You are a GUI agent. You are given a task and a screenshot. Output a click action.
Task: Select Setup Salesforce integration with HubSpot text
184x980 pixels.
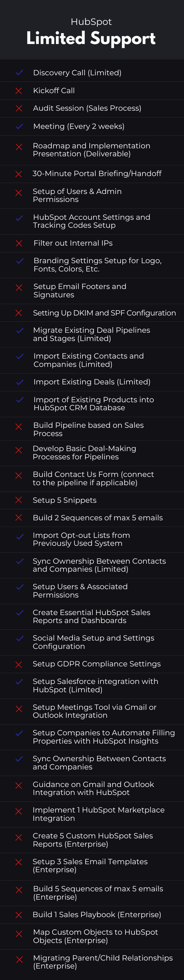(x=95, y=686)
